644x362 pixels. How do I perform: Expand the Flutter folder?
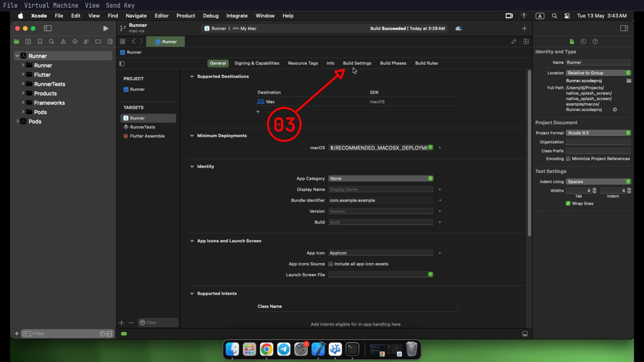coord(23,74)
